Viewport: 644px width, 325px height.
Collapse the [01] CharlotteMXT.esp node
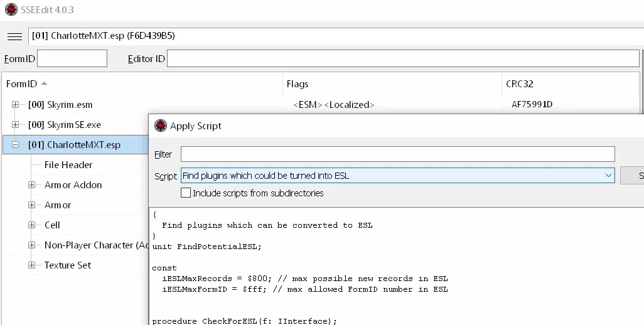tap(15, 145)
